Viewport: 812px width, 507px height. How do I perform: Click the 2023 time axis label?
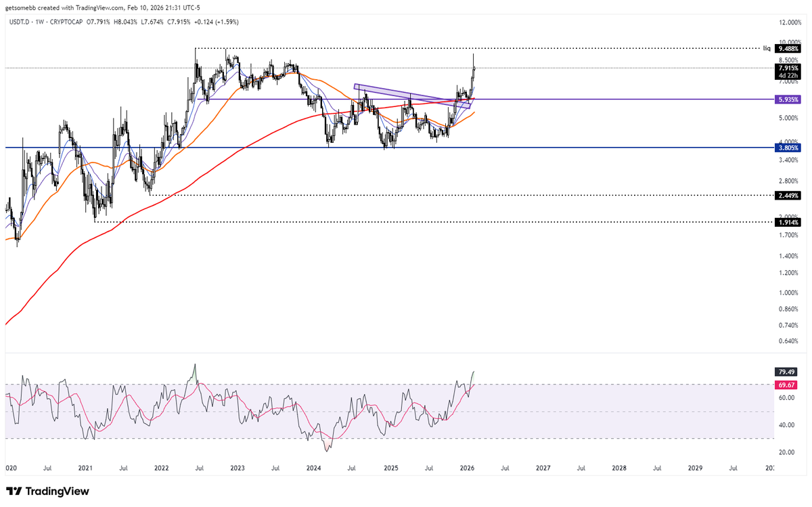pos(238,468)
